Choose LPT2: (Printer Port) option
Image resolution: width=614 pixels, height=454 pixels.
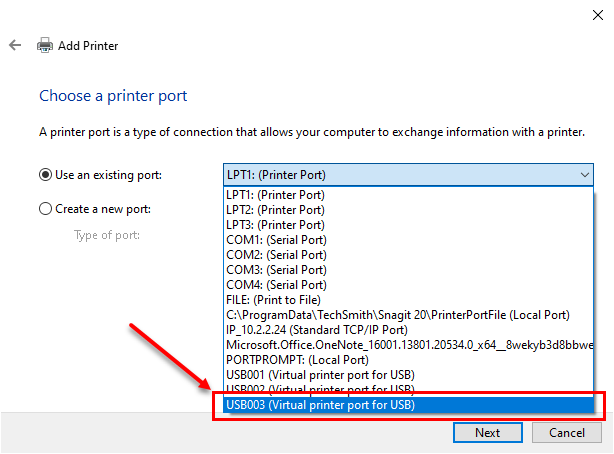(x=408, y=210)
